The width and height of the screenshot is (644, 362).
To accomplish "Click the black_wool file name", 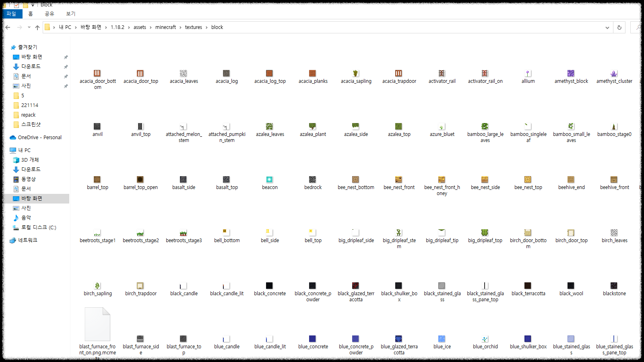I will click(x=571, y=294).
